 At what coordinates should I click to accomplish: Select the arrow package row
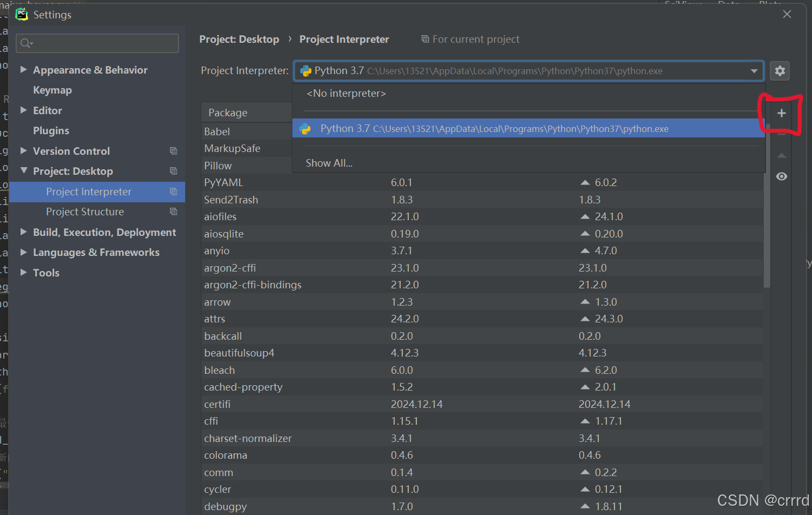click(482, 302)
